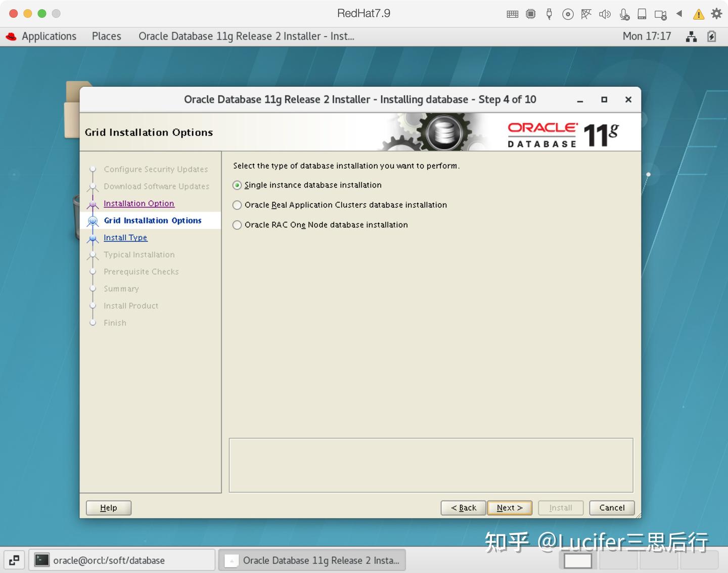Open the CD-ROM device icon in the top bar
Image resolution: width=728 pixels, height=573 pixels.
click(x=568, y=14)
